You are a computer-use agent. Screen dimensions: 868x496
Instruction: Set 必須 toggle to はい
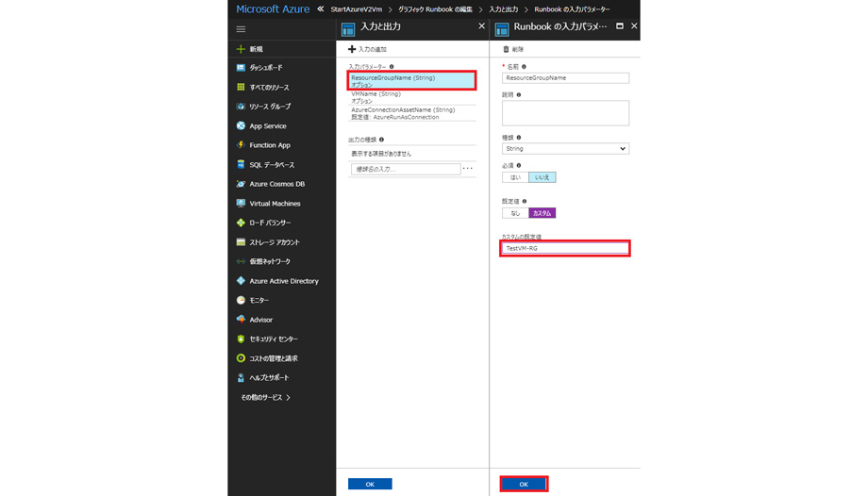point(515,177)
